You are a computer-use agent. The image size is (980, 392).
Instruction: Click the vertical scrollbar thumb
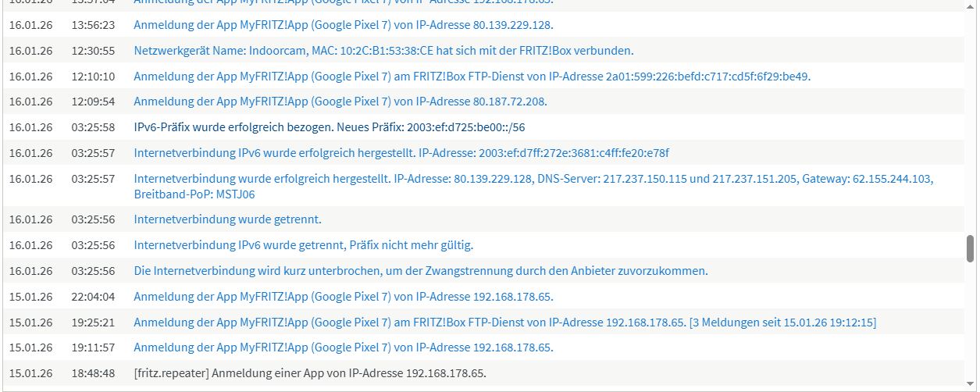pos(971,248)
